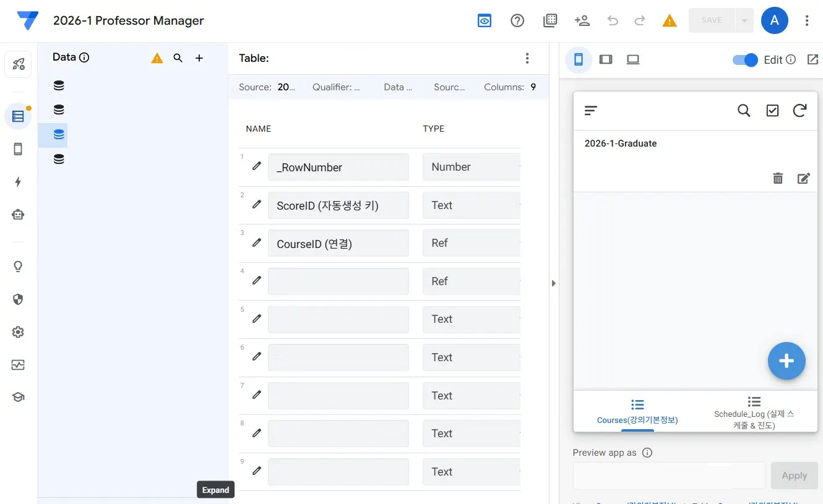This screenshot has height=504, width=823.
Task: Refresh the app preview pane
Action: click(799, 110)
